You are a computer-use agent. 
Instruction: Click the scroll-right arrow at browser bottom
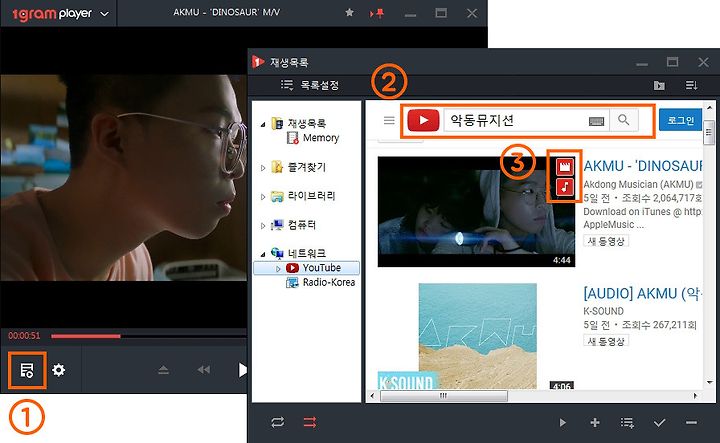click(695, 396)
